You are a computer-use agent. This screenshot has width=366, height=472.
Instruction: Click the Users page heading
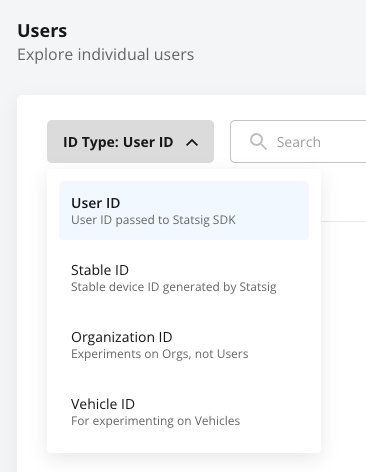(42, 31)
